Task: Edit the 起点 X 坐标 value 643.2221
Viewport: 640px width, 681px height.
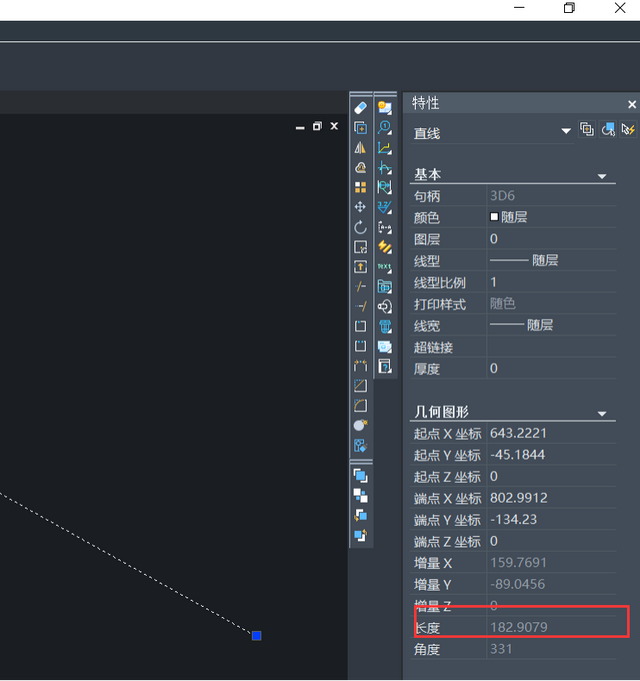Action: [551, 433]
